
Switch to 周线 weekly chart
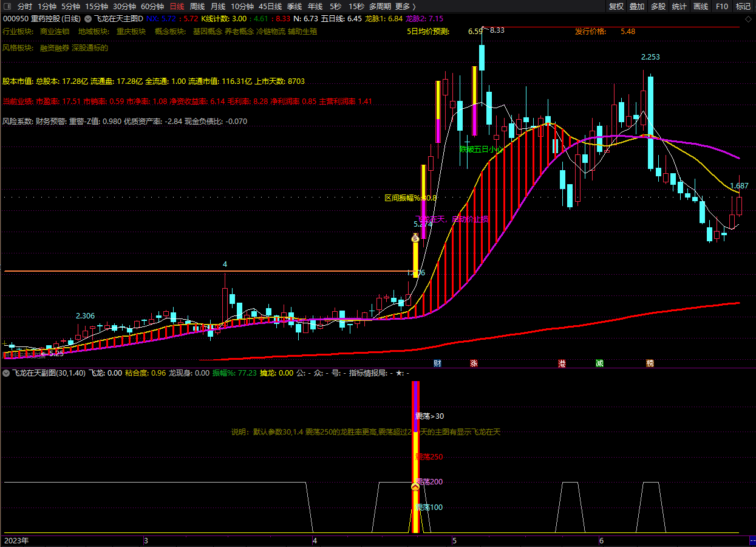[x=197, y=6]
